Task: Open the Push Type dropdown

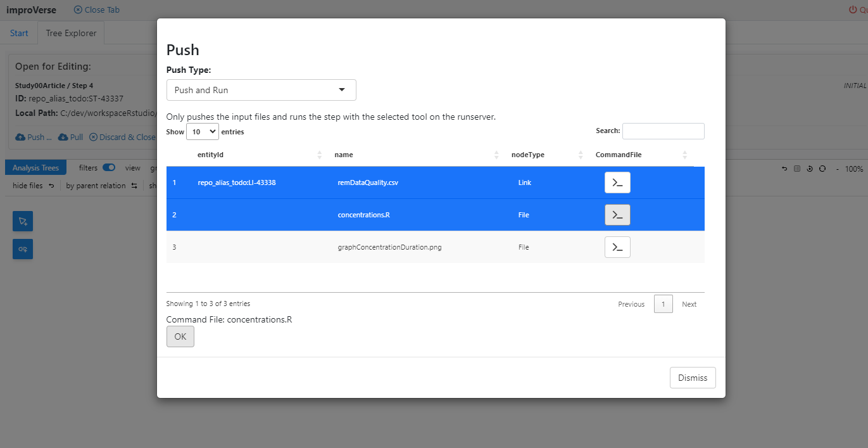Action: (x=261, y=90)
